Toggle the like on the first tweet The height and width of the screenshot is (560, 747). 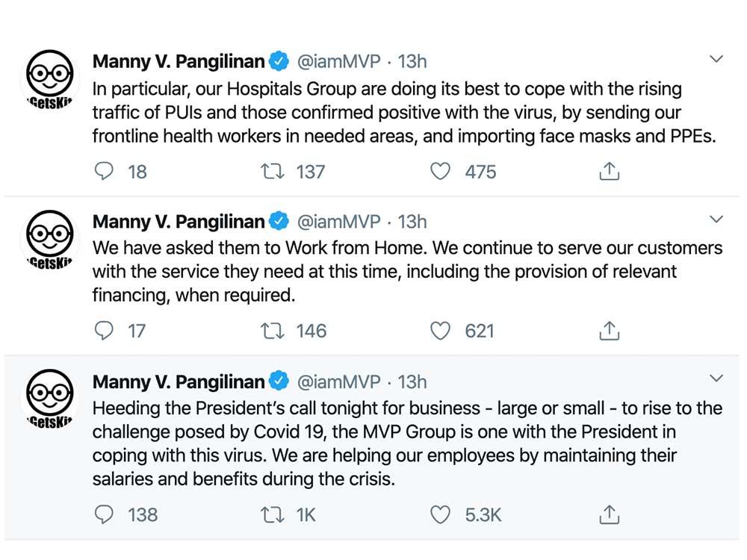click(440, 171)
